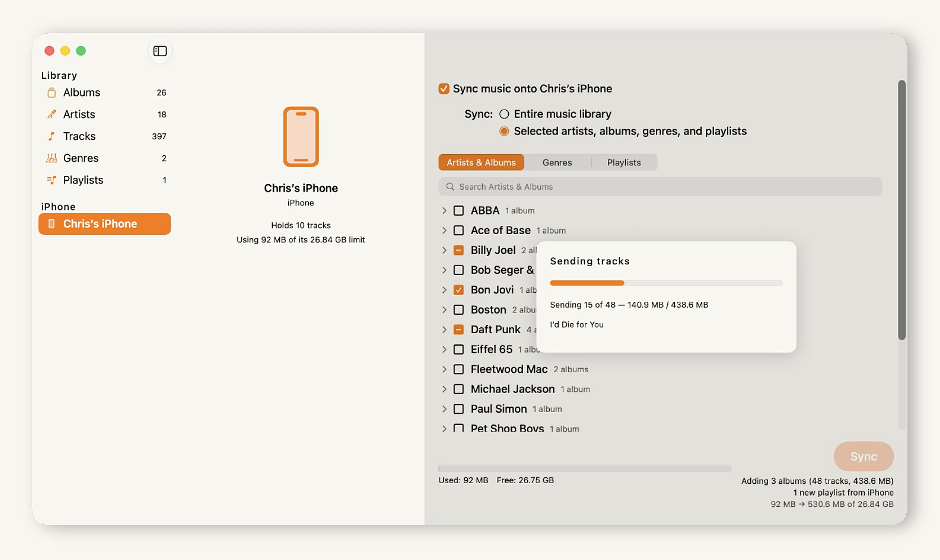Check the Ace of Base checkbox

click(459, 231)
